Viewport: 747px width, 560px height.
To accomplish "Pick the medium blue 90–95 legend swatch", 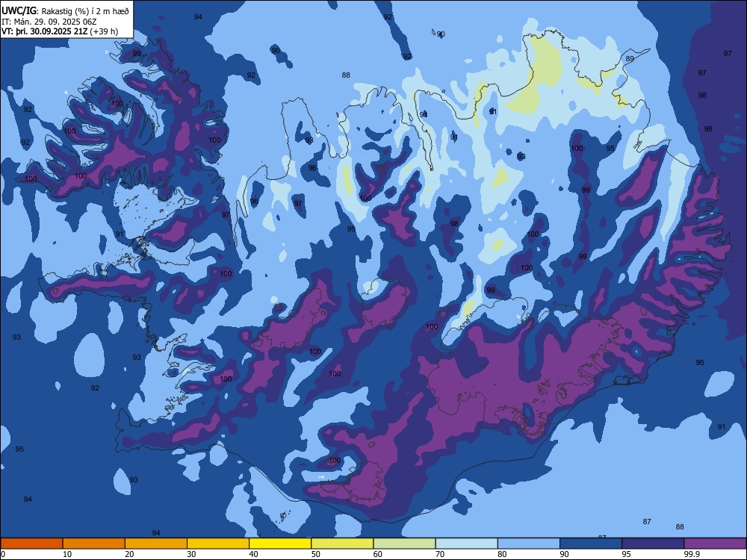I will tap(591, 544).
